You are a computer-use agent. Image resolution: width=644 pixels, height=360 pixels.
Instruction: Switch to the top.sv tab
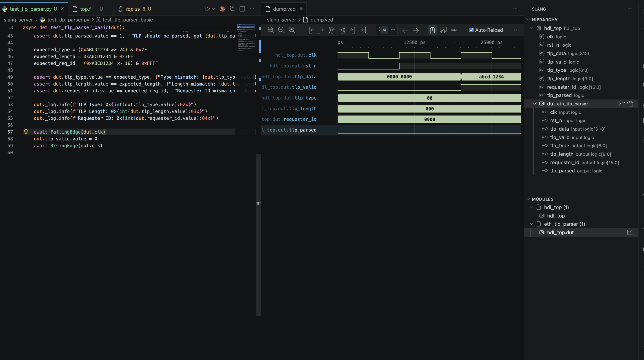point(138,9)
